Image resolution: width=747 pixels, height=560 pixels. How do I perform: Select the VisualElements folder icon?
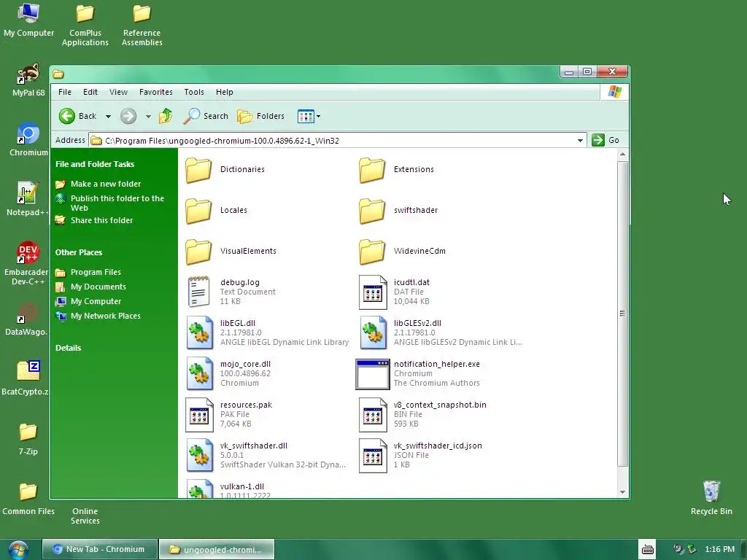[x=198, y=252]
